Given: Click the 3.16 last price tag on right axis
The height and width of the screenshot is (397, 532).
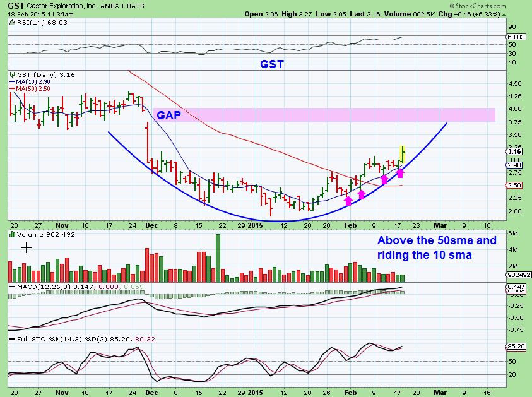Looking at the screenshot, I should point(514,151).
